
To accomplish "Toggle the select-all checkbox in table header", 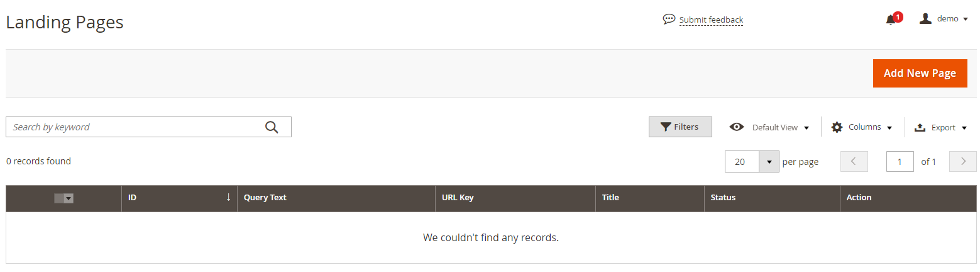I will point(59,198).
